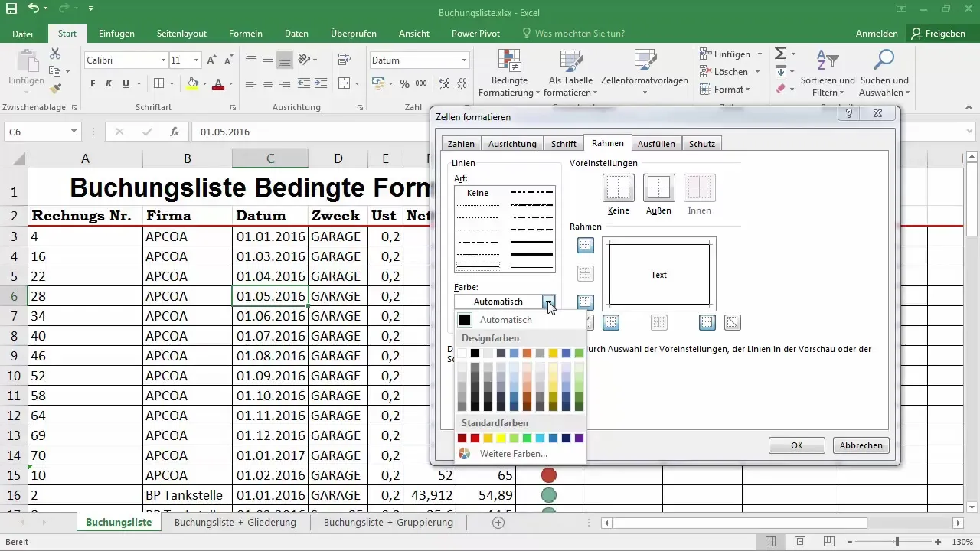Click the fill color paint bucket
Screen dimensions: 980x551
(193, 83)
